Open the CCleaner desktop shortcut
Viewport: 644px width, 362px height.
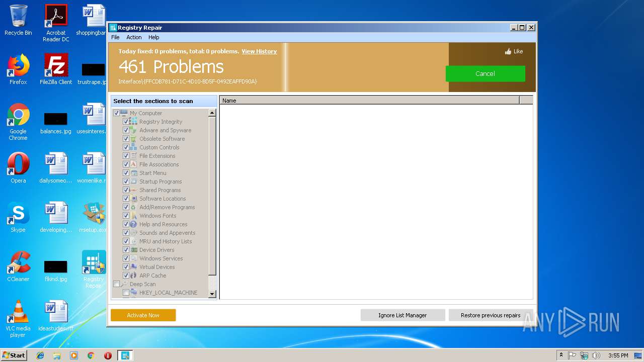tap(18, 266)
